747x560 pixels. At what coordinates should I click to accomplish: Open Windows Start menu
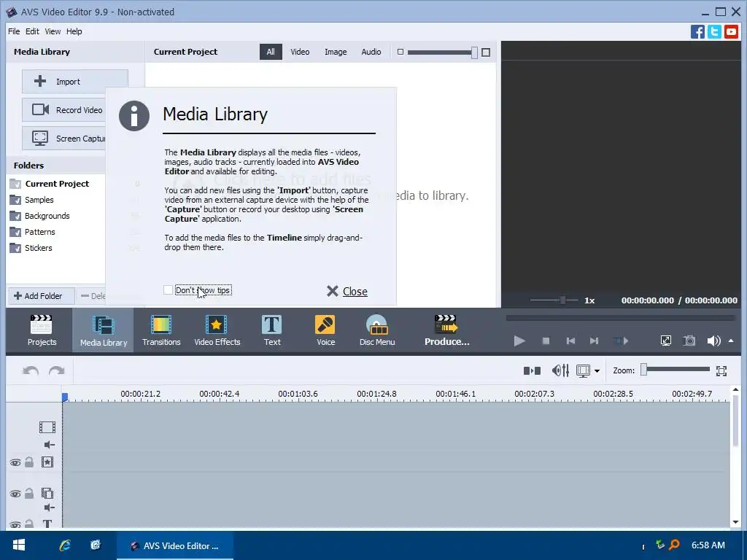(18, 545)
